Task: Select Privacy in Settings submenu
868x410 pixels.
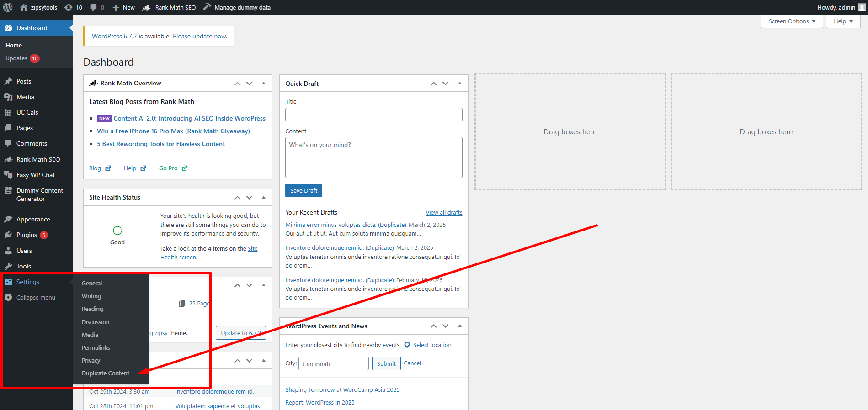Action: (91, 360)
